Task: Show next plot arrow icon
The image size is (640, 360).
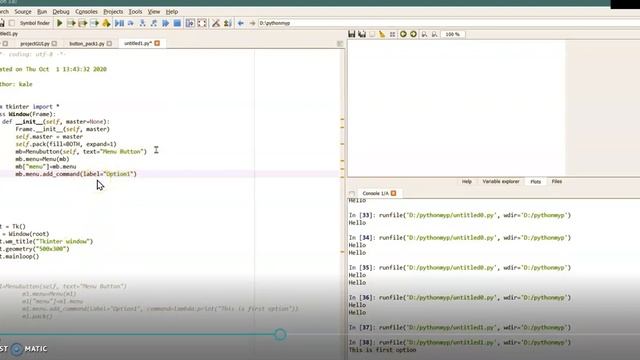Action: tap(413, 34)
